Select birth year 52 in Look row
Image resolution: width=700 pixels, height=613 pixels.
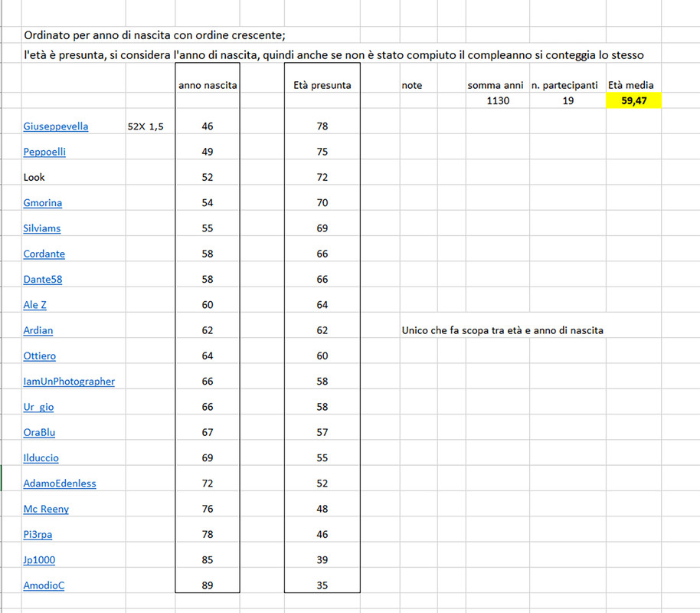pyautogui.click(x=207, y=177)
